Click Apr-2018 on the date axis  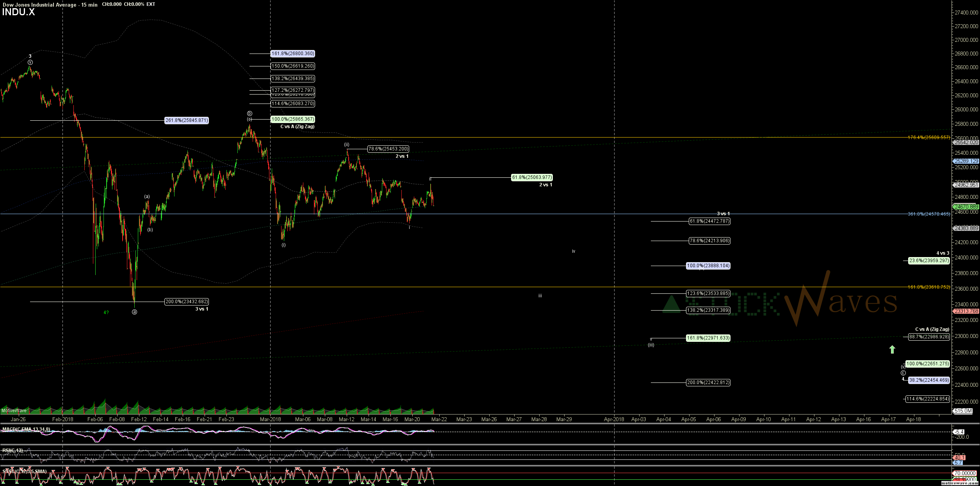(614, 419)
